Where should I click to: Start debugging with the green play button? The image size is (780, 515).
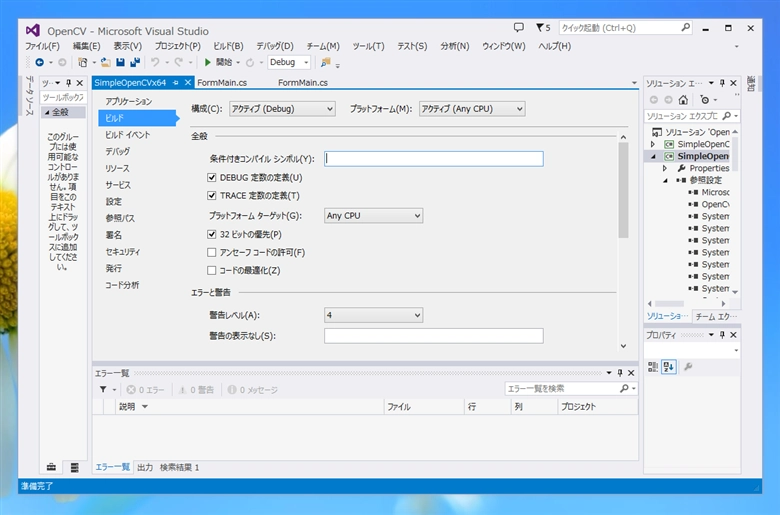click(x=207, y=62)
